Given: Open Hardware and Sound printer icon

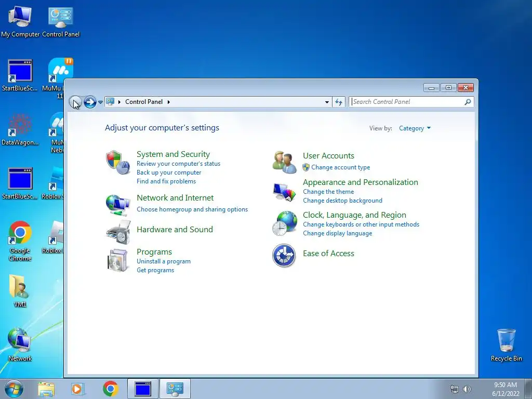Looking at the screenshot, I should coord(118,232).
